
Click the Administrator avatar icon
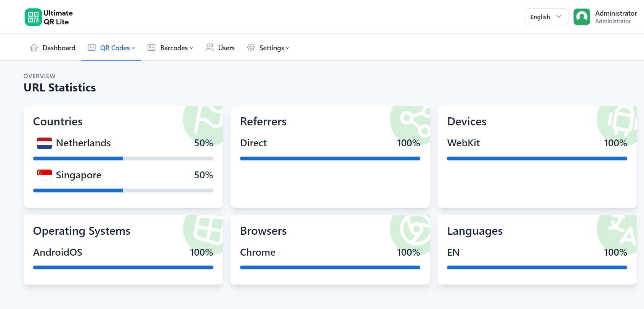(582, 17)
